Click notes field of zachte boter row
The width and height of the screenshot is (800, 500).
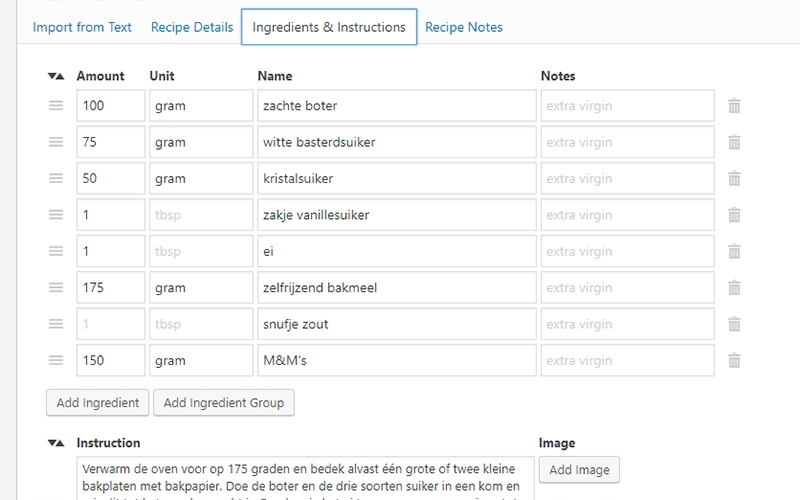[628, 106]
